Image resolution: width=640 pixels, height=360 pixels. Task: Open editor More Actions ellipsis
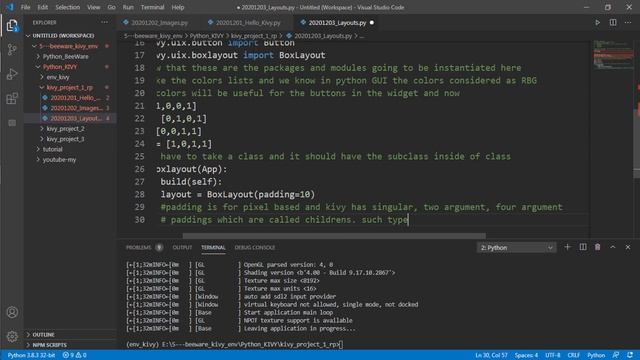tap(628, 23)
